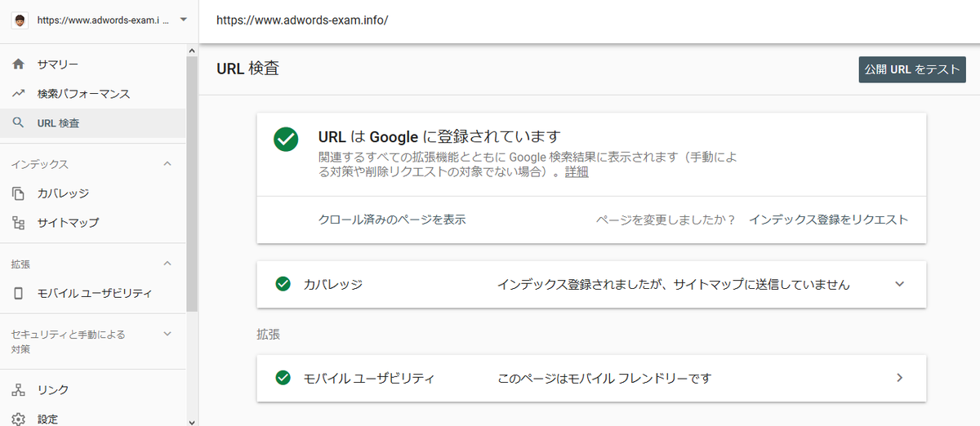Click the sitemap tree icon
The image size is (980, 426).
[19, 223]
